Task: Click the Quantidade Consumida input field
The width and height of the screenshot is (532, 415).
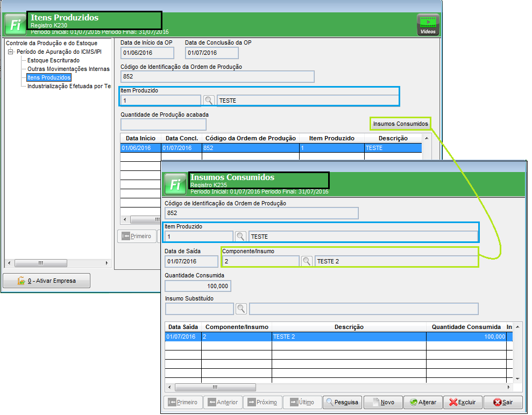Action: click(x=198, y=286)
